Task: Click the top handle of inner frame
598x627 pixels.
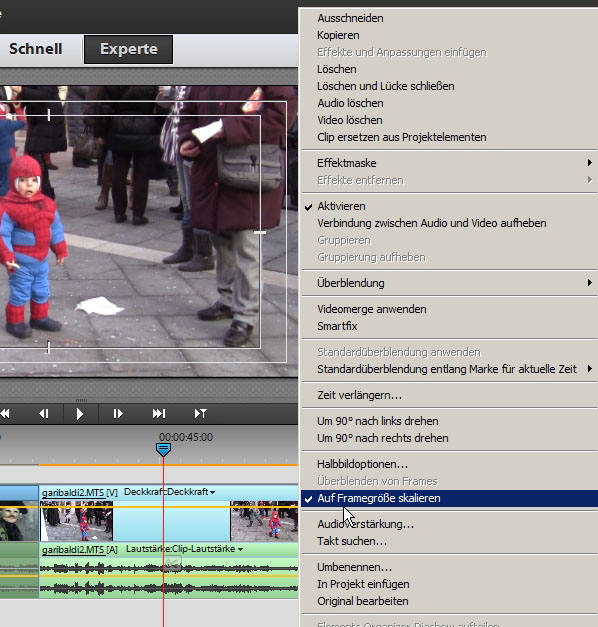Action: 48,115
